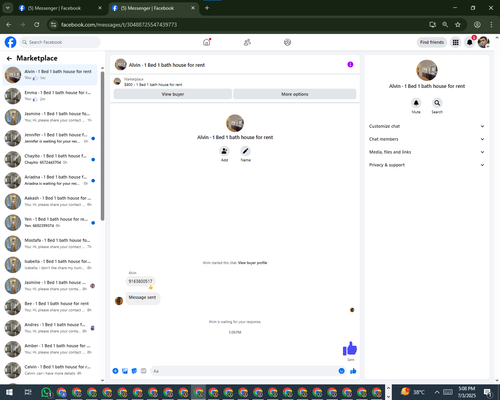Image resolution: width=500 pixels, height=400 pixels.
Task: Open more actions plus icon in composer
Action: coord(115,371)
